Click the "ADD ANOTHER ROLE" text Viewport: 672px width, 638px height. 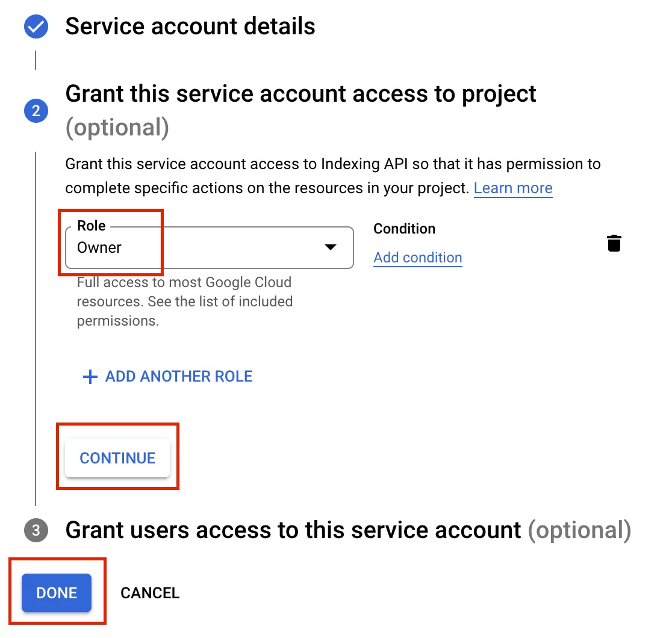coord(179,377)
